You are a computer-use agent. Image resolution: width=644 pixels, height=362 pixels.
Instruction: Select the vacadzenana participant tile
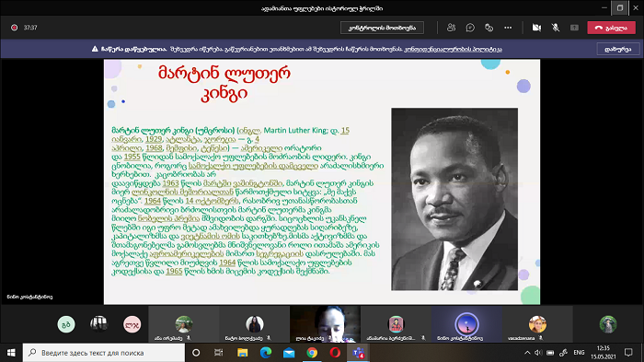537,324
